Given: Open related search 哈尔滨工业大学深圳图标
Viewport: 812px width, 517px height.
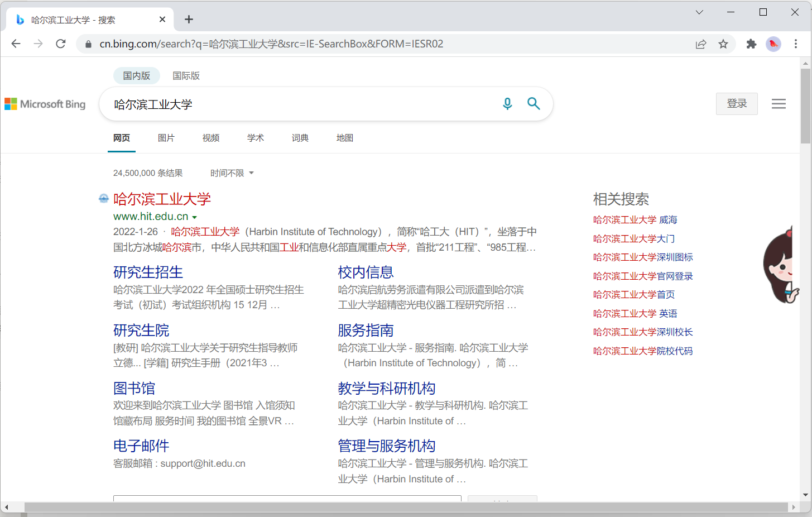Looking at the screenshot, I should point(643,257).
